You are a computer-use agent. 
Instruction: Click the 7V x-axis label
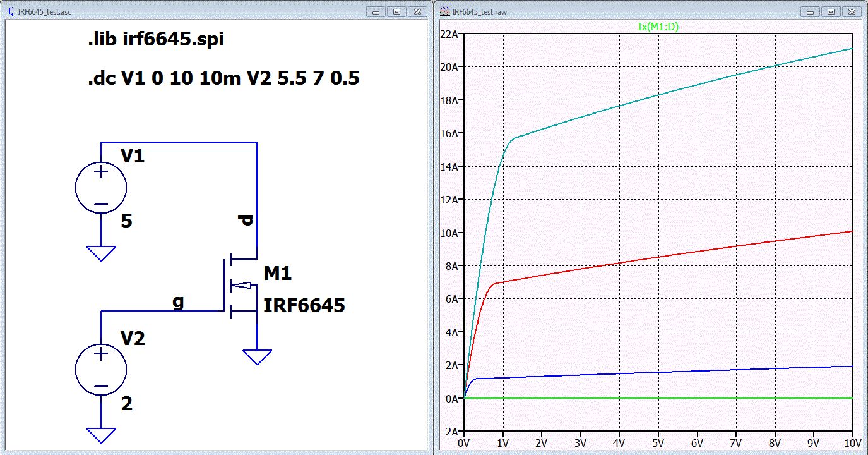[x=736, y=443]
